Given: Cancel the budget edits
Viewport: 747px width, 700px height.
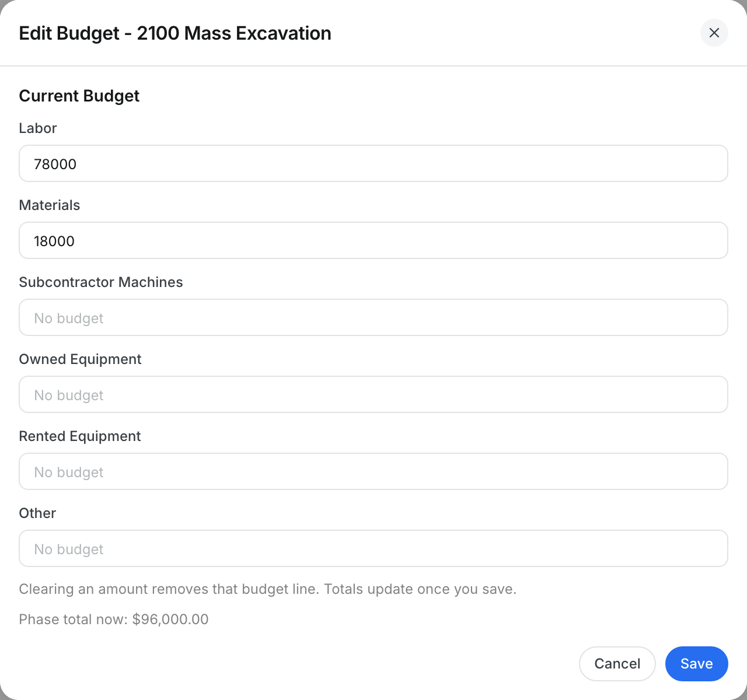Looking at the screenshot, I should (617, 664).
